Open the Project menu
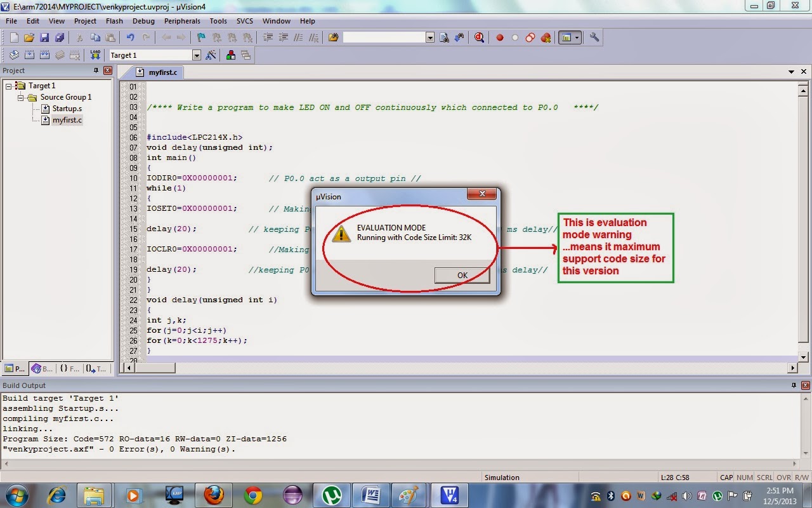The width and height of the screenshot is (812, 508). (85, 21)
